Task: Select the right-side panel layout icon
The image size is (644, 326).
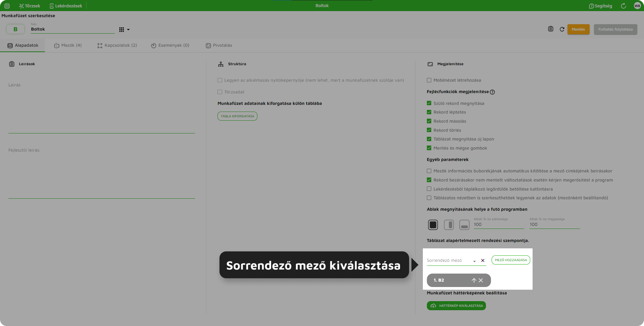Action: [x=449, y=225]
